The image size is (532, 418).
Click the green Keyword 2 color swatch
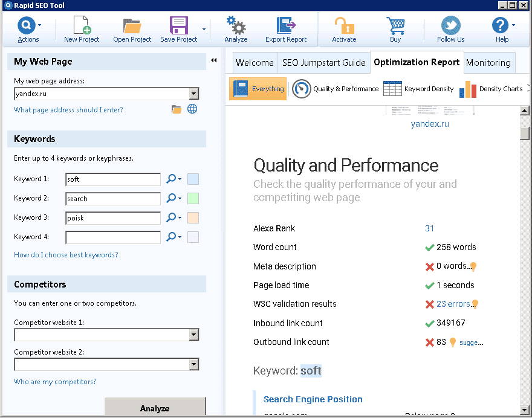pyautogui.click(x=193, y=199)
